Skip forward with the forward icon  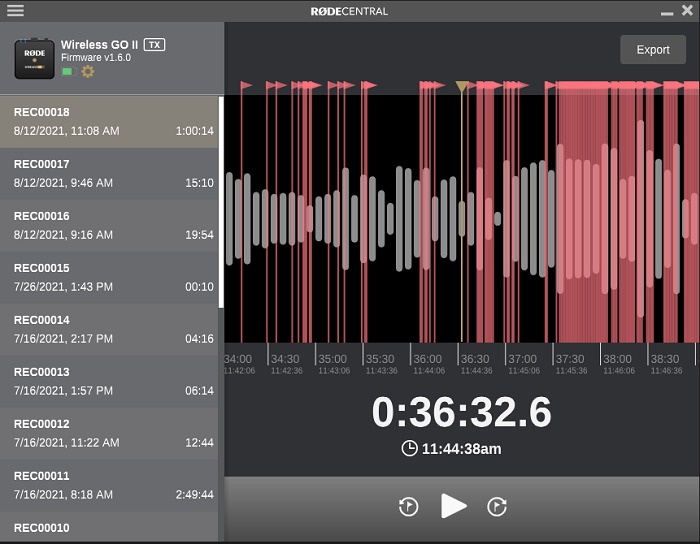tap(497, 507)
